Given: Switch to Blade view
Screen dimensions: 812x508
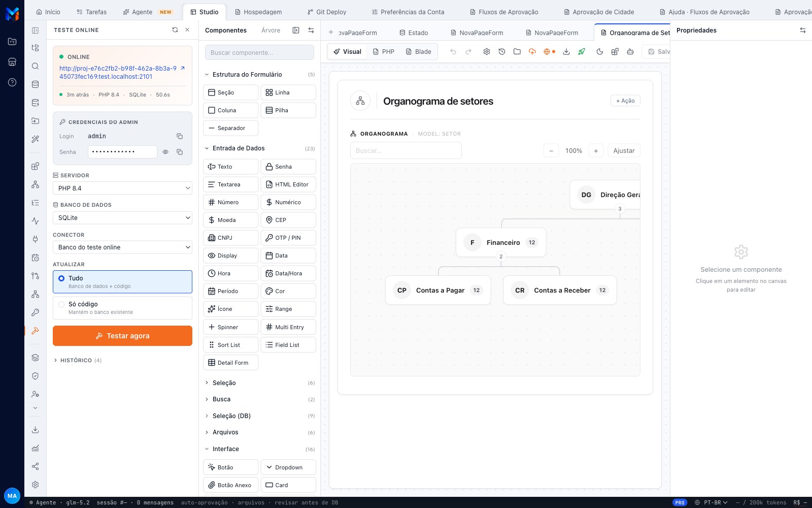Looking at the screenshot, I should click(x=418, y=52).
